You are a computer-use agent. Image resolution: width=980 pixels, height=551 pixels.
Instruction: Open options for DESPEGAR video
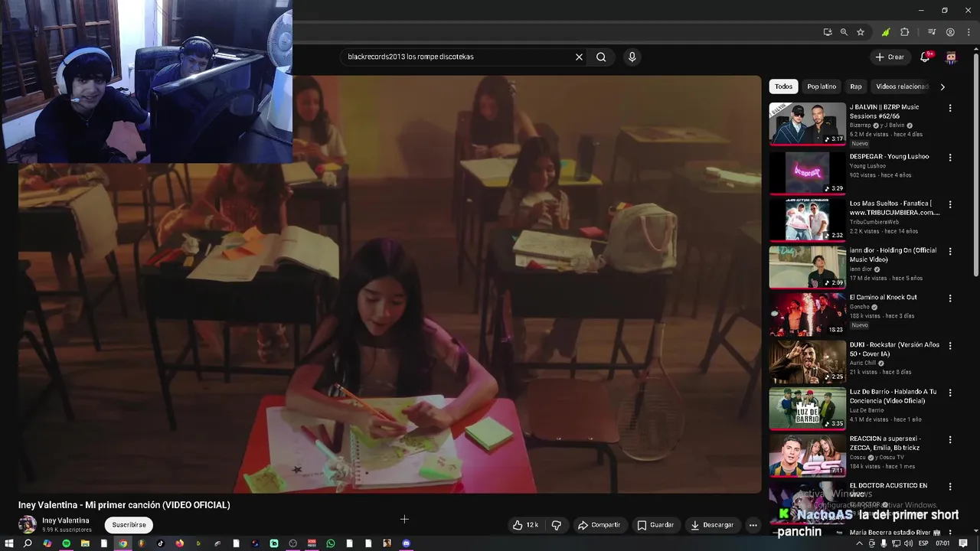click(x=950, y=158)
